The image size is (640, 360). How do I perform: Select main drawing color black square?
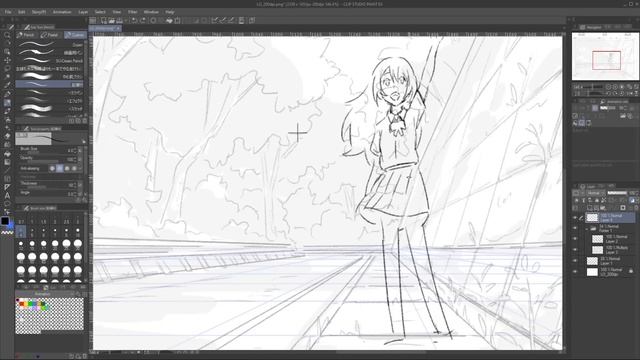(x=4, y=221)
